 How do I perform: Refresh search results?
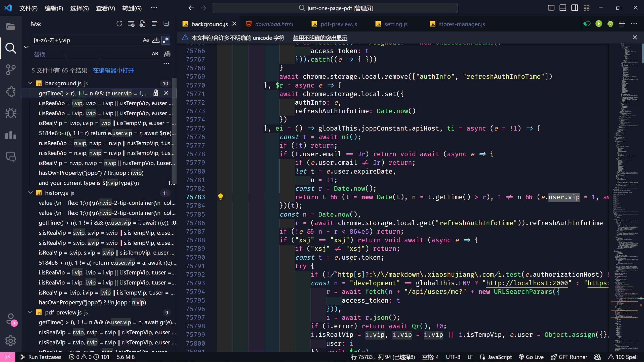119,24
